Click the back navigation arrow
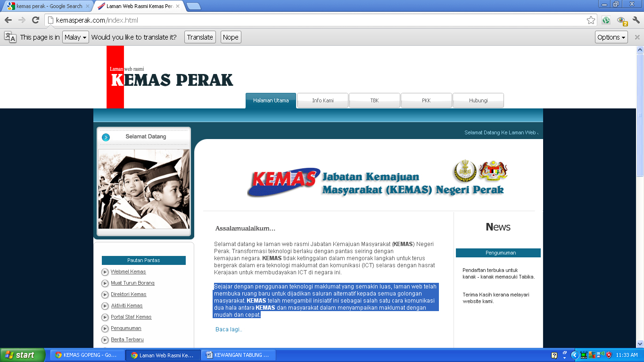Viewport: 644px width, 362px height. tap(8, 21)
